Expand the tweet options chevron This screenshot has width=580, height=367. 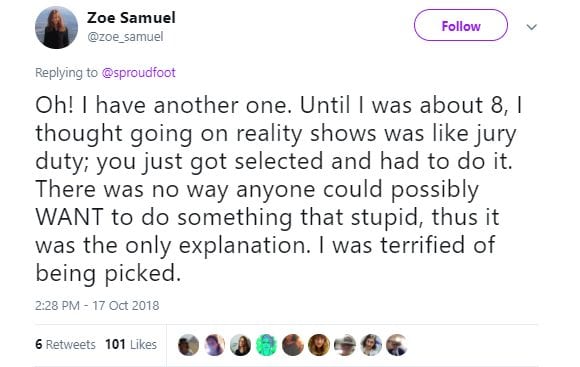[532, 27]
